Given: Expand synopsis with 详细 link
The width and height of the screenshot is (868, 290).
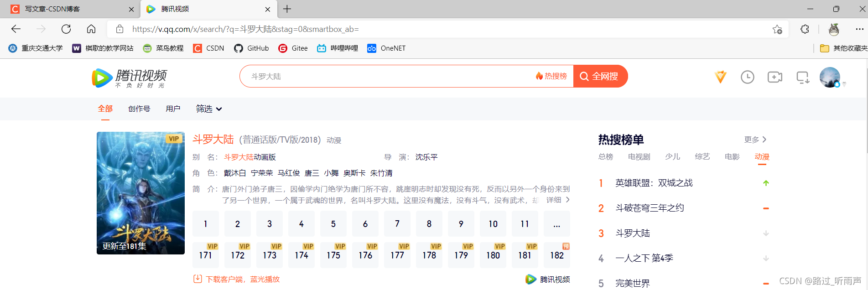Looking at the screenshot, I should tap(558, 200).
